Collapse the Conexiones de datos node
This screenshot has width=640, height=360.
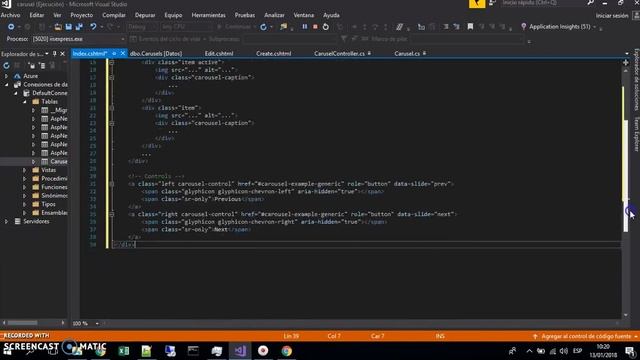[6, 84]
